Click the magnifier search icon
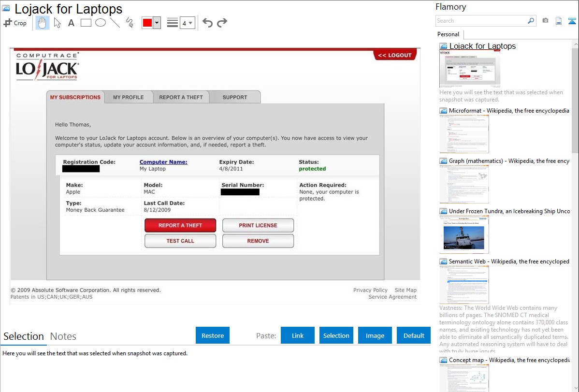Viewport: 579px width, 392px height. [531, 21]
